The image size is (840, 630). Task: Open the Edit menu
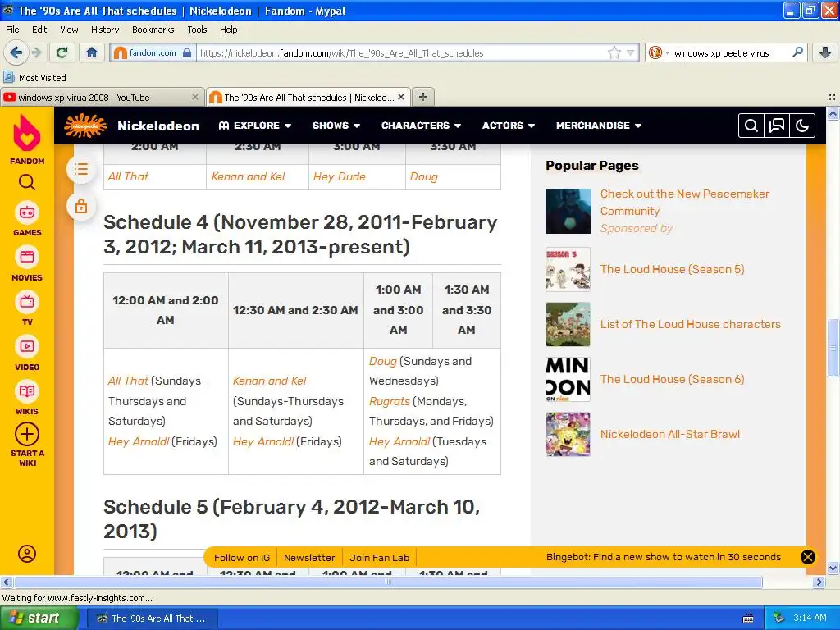[39, 30]
